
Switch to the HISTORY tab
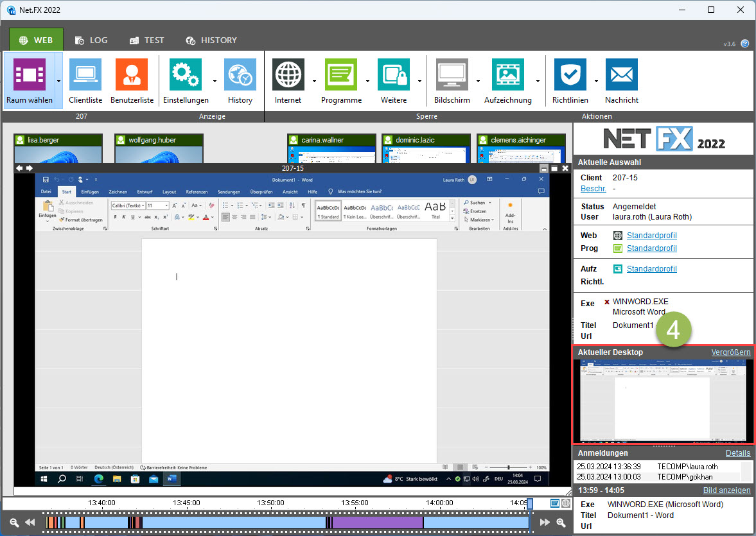pos(212,40)
